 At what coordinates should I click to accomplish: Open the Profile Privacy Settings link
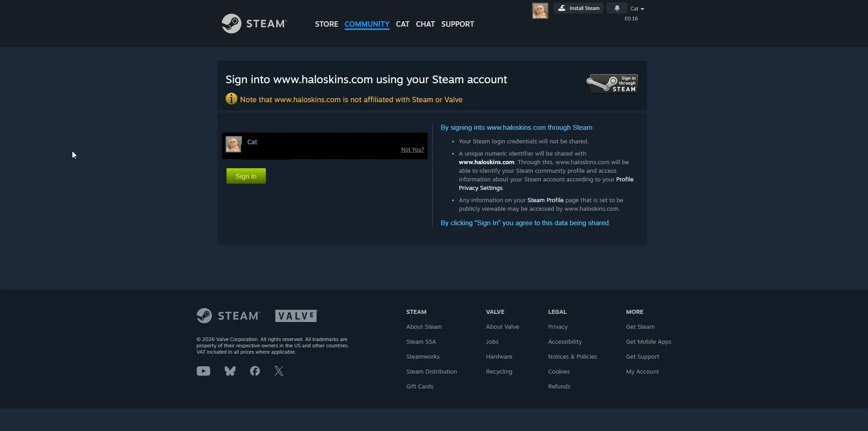pos(546,184)
